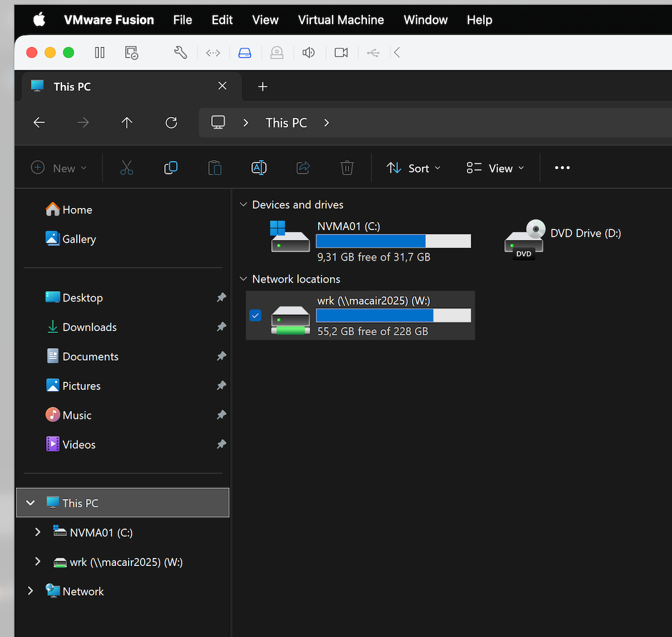Click the Delete trash icon
Image resolution: width=672 pixels, height=637 pixels.
click(x=347, y=168)
